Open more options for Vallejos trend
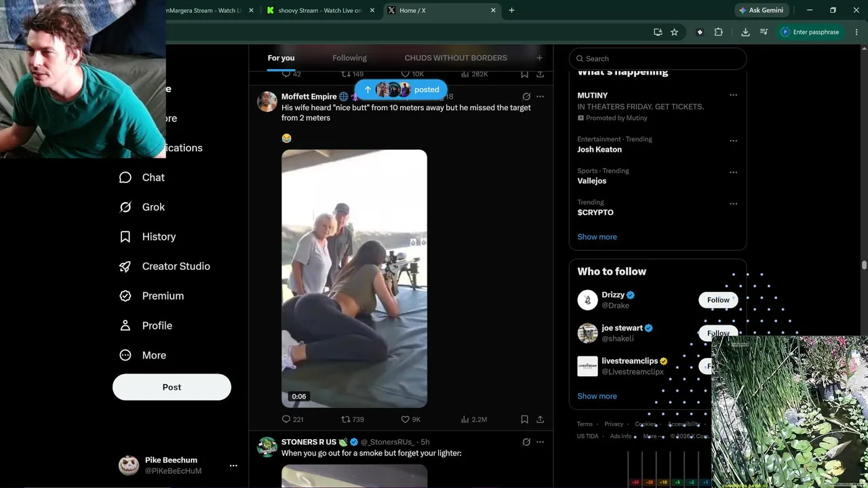This screenshot has width=868, height=488. 733,172
